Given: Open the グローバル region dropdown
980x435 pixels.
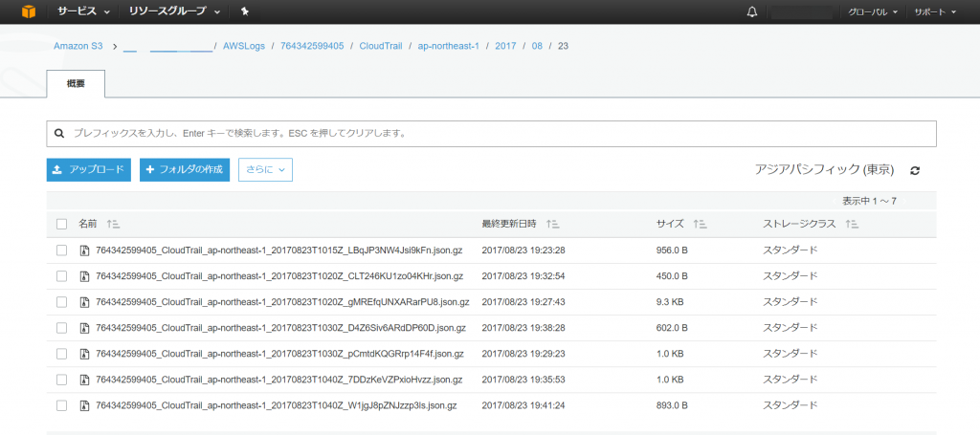Looking at the screenshot, I should [872, 11].
